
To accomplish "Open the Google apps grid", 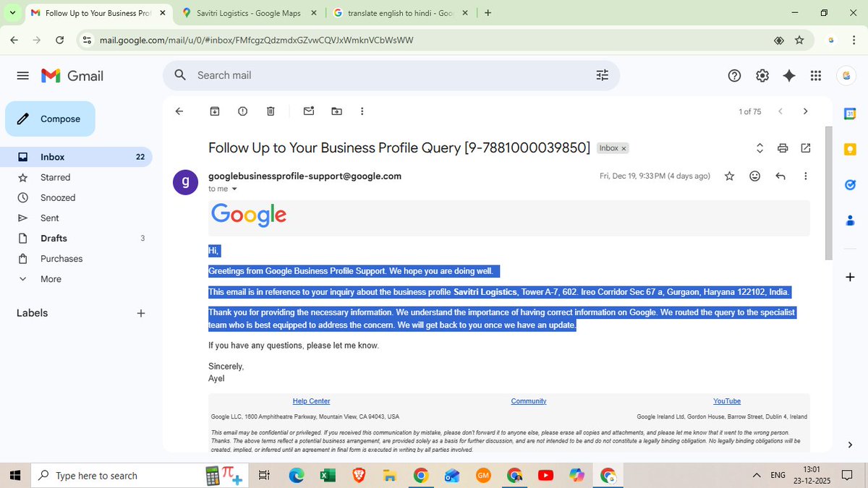I will coord(816,75).
